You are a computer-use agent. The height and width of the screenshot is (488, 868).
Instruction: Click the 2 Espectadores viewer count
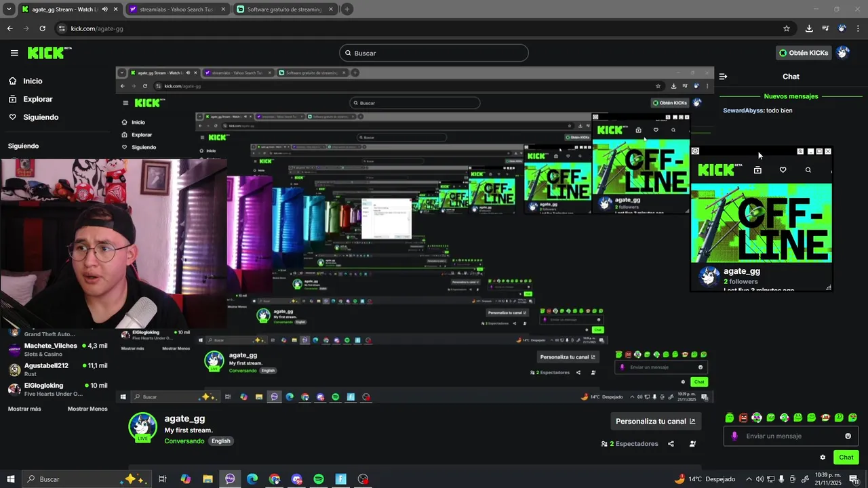point(630,444)
